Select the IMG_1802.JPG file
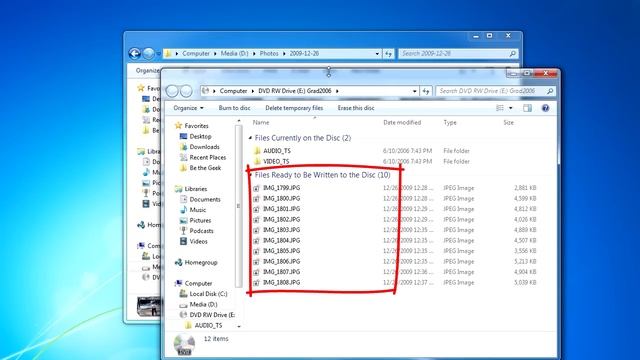 pyautogui.click(x=281, y=219)
